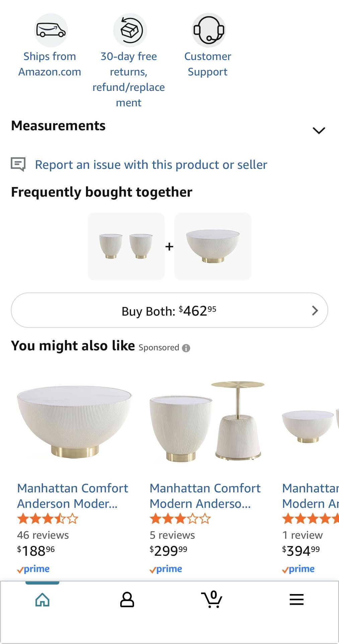Image resolution: width=339 pixels, height=644 pixels.
Task: Expand the Measurements section chevron
Action: [x=319, y=130]
